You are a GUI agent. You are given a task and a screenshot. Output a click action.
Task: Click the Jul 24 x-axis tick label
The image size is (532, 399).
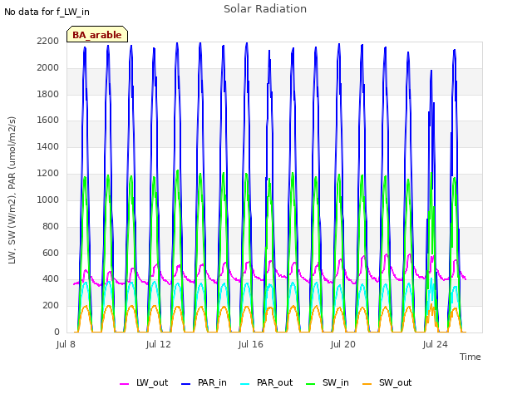pos(436,344)
